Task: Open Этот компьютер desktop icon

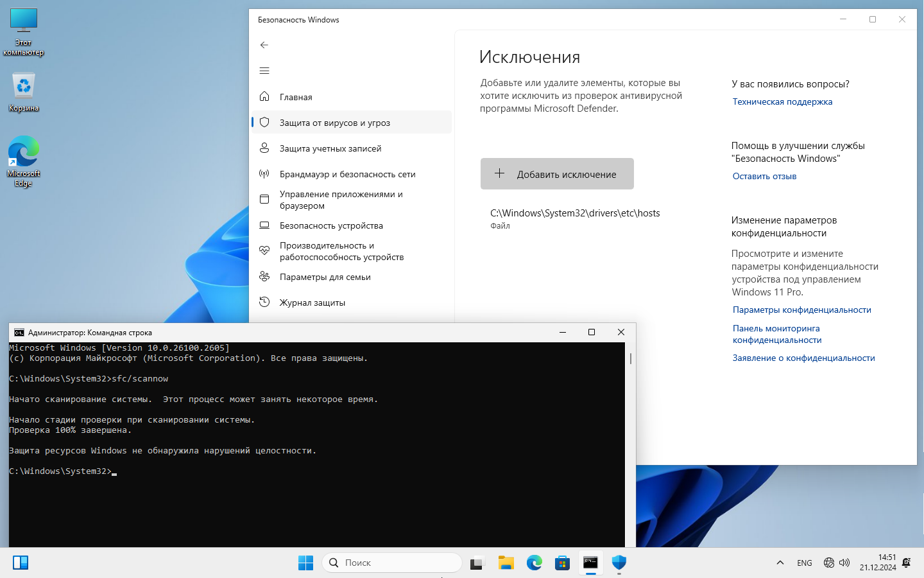Action: [24, 32]
